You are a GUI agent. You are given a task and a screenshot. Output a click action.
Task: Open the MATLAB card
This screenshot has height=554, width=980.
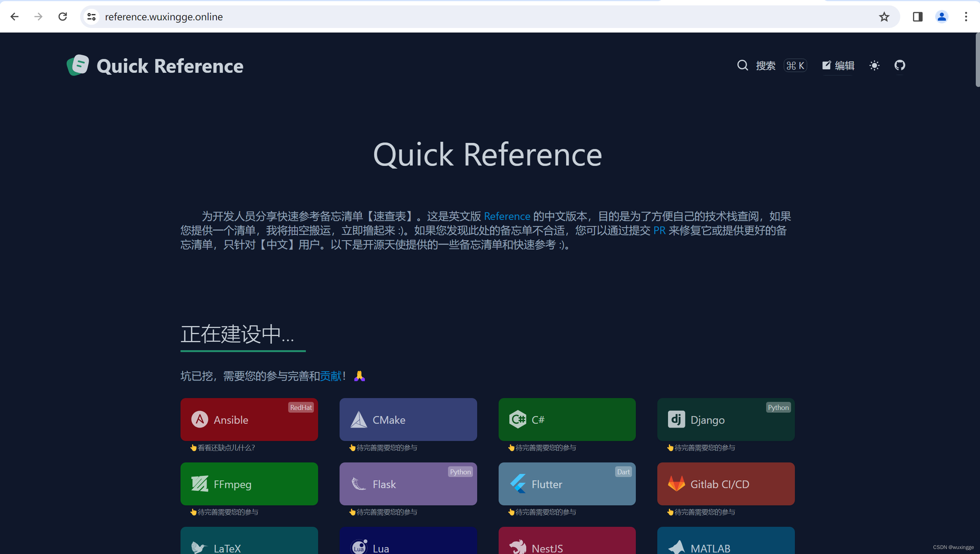pyautogui.click(x=726, y=541)
